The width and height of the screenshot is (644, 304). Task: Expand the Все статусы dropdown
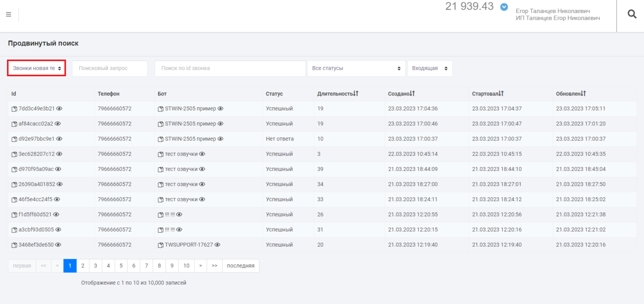(356, 68)
